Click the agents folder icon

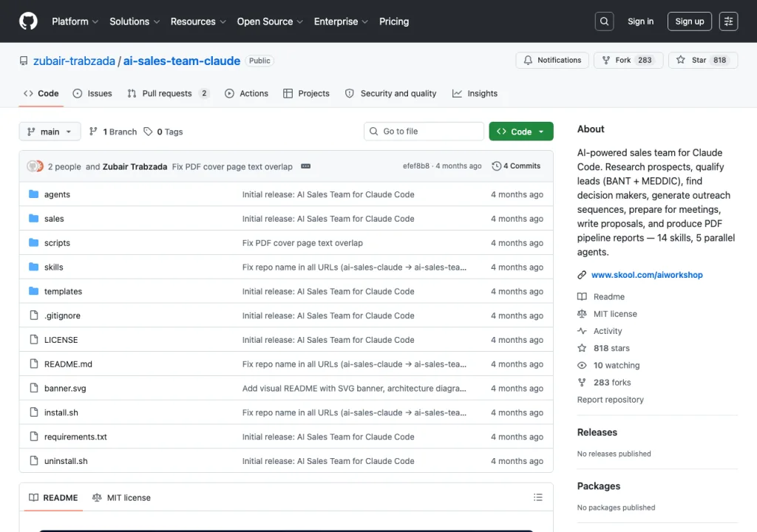(33, 194)
